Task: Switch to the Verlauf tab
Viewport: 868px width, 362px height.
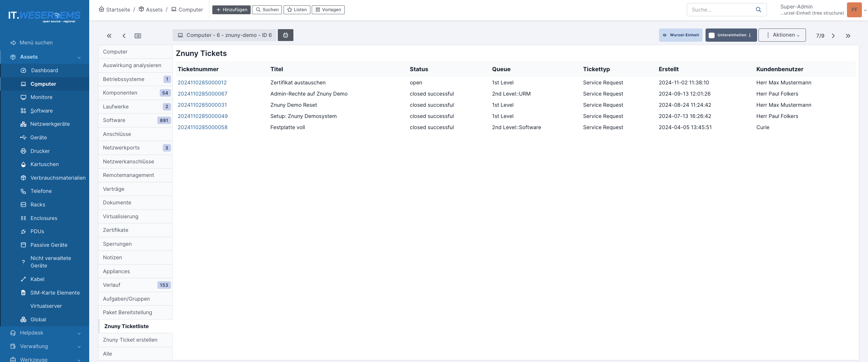Action: [x=135, y=285]
